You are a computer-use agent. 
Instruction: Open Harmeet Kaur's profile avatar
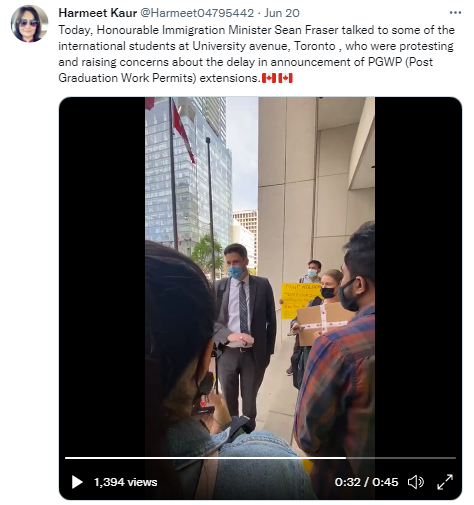tap(29, 24)
